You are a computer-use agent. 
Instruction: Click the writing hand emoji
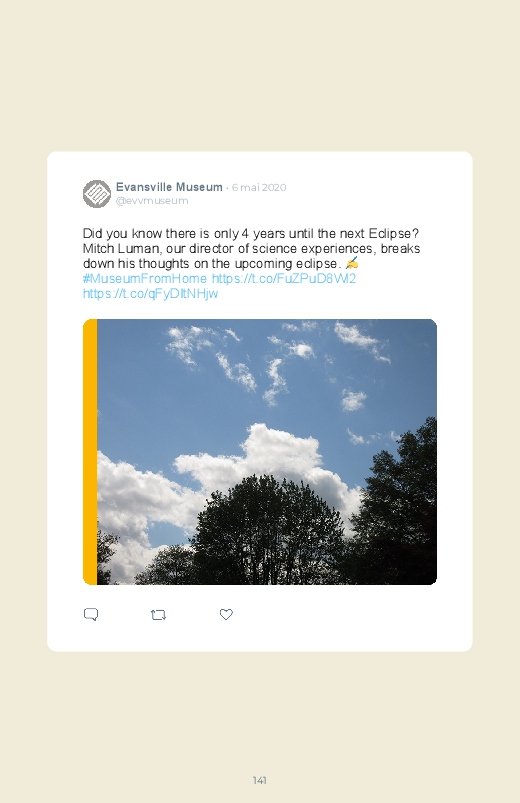point(351,263)
